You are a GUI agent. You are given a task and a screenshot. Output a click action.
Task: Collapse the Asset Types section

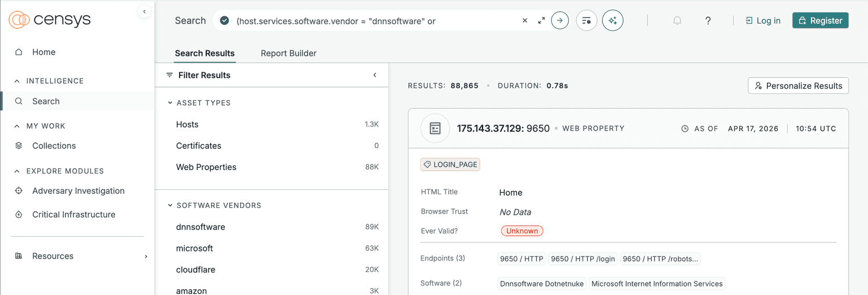click(170, 103)
